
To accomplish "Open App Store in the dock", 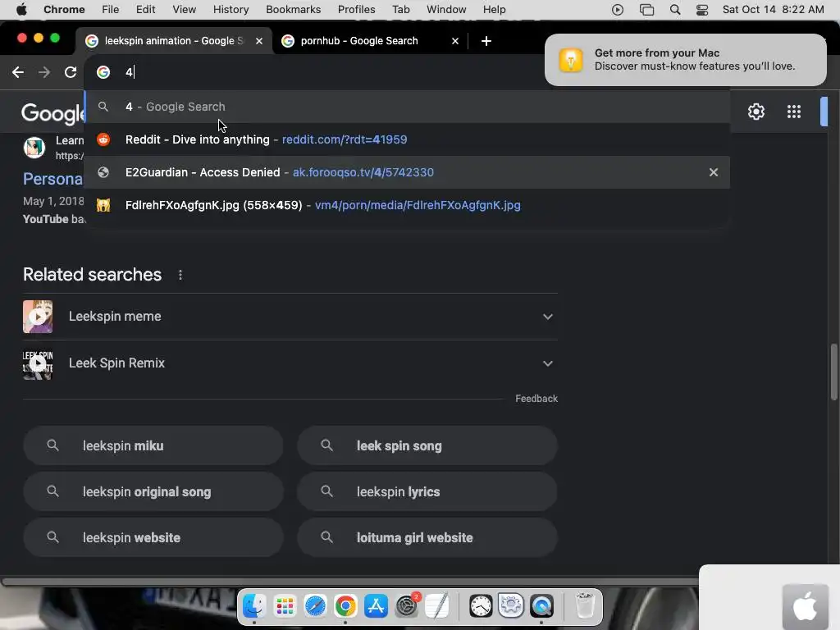I will [376, 606].
